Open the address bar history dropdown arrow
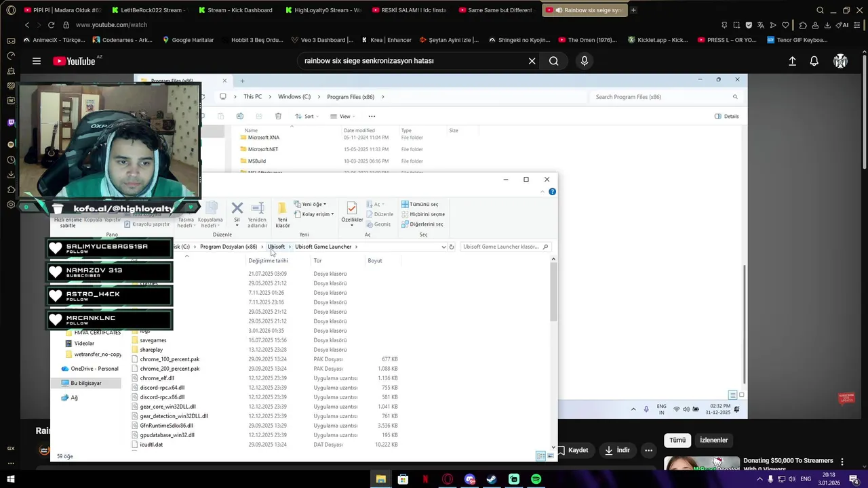The height and width of the screenshot is (488, 868). (443, 247)
